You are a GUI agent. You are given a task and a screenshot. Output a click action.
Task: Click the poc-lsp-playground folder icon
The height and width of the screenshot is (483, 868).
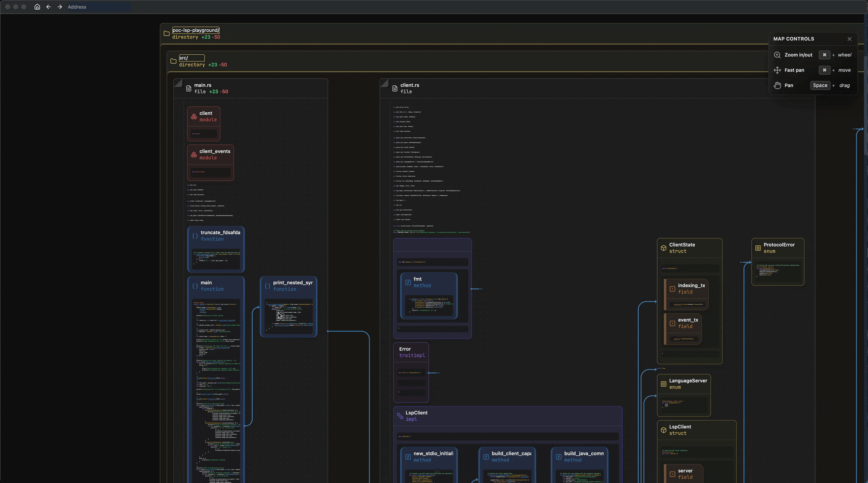(167, 33)
